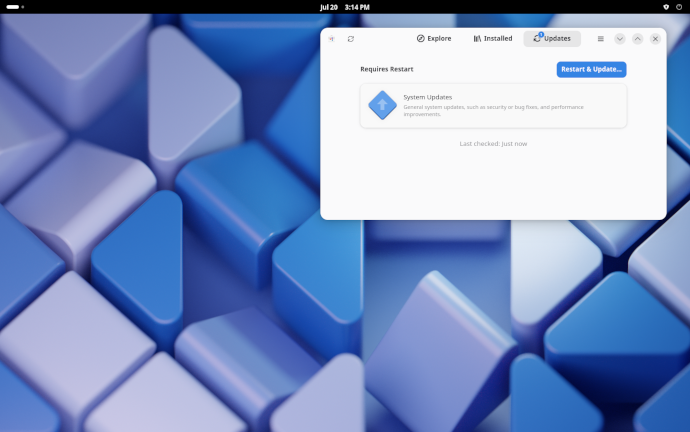
Task: Click the shield icon in the top bar
Action: [x=666, y=6]
